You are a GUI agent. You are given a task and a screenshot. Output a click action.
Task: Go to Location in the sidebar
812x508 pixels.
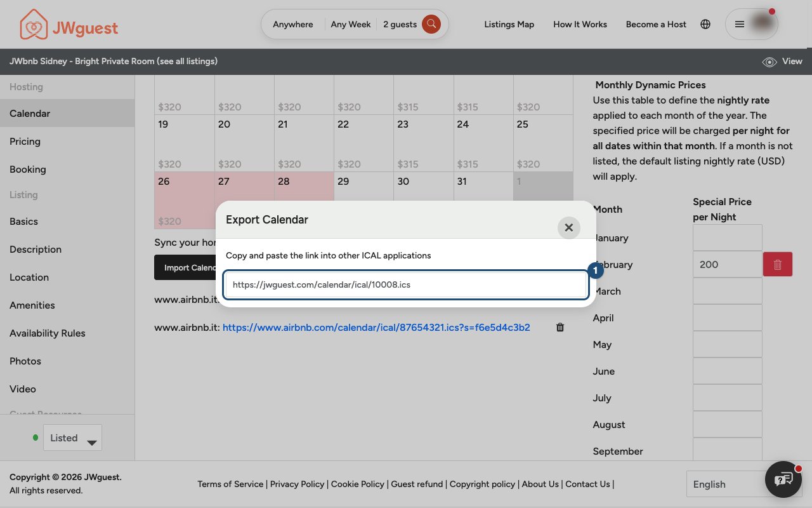(x=67, y=277)
